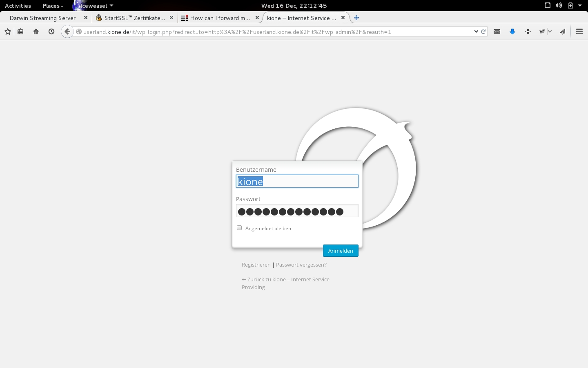The width and height of the screenshot is (588, 368).
Task: Go to the browser home page
Action: (36, 31)
